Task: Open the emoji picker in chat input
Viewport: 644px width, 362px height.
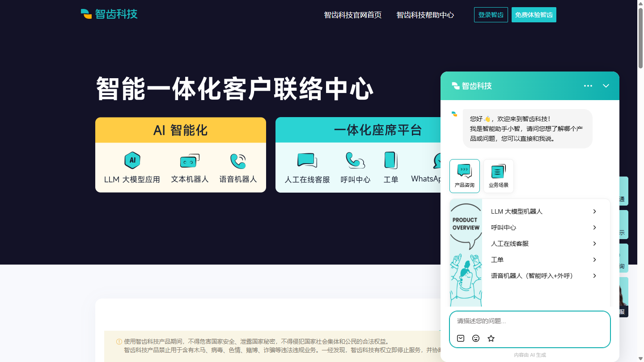Action: pyautogui.click(x=476, y=338)
